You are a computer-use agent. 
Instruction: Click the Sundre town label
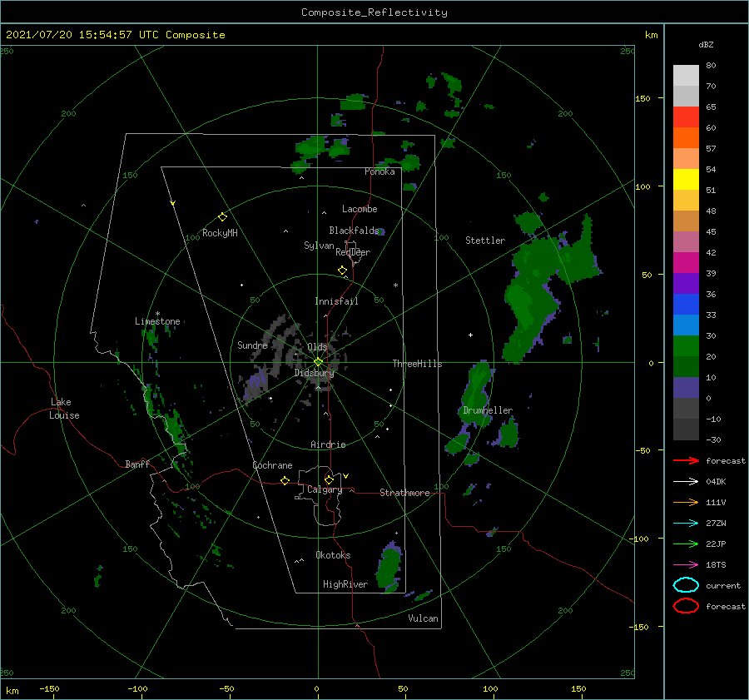pyautogui.click(x=252, y=345)
